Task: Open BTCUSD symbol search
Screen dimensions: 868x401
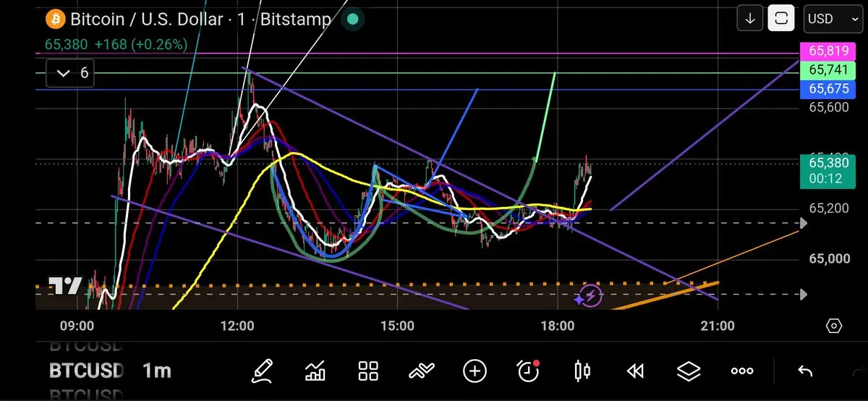Action: (87, 371)
